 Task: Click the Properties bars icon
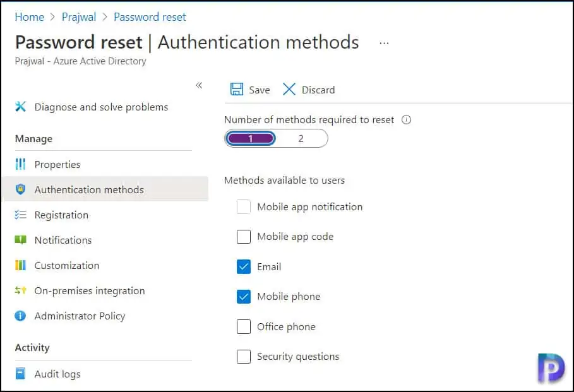pyautogui.click(x=20, y=164)
